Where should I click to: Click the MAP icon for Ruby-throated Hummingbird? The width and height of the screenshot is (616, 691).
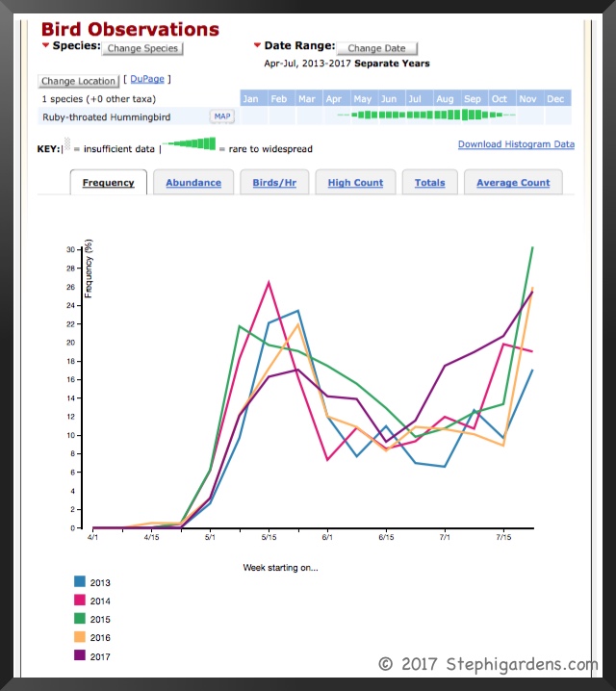pyautogui.click(x=221, y=116)
